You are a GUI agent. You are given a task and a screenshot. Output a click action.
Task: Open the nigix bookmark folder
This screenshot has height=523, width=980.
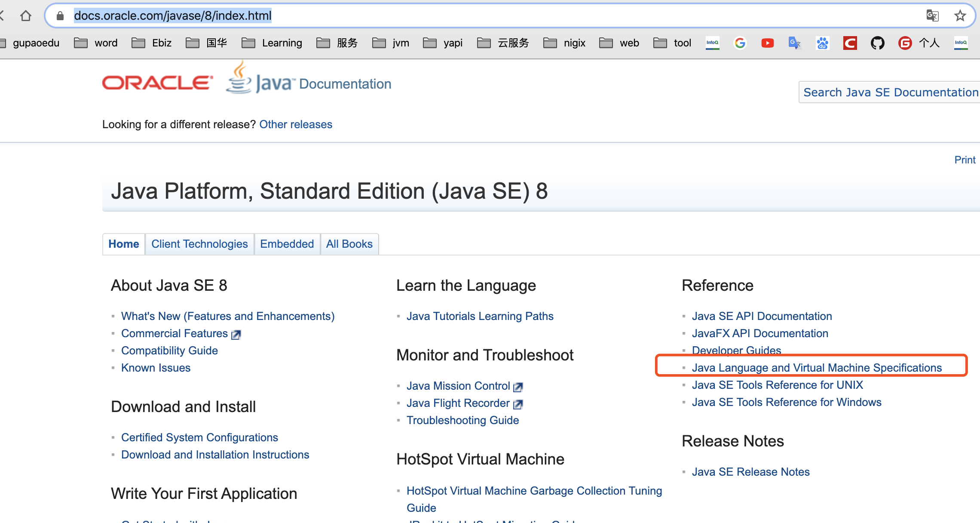(564, 43)
